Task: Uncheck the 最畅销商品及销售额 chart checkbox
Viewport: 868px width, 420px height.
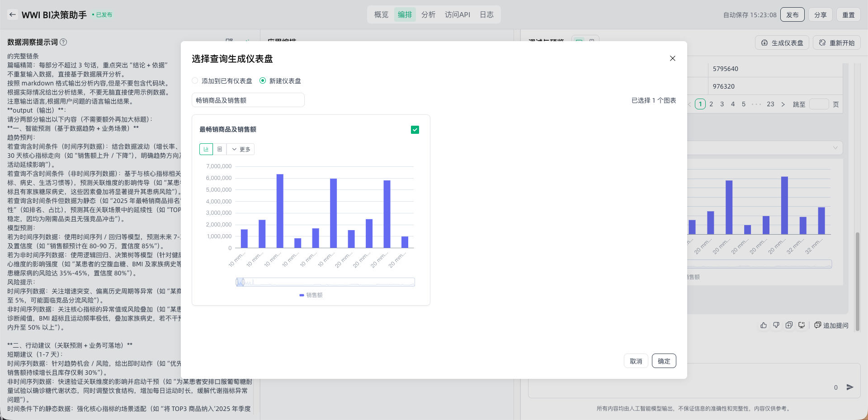Action: click(415, 130)
